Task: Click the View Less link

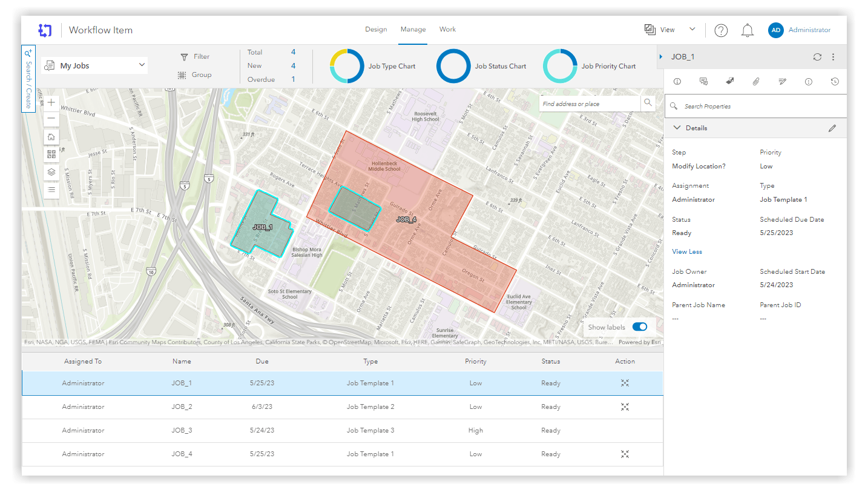Action: [687, 252]
